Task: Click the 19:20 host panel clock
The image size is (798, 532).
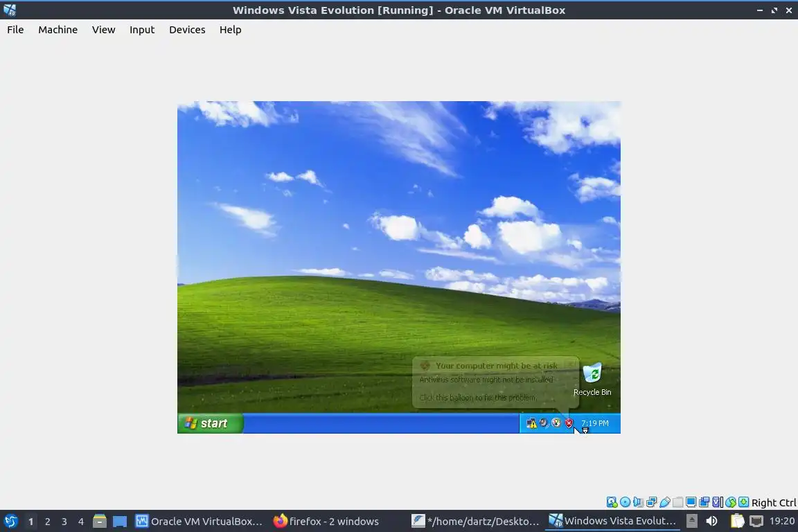Action: pos(781,521)
